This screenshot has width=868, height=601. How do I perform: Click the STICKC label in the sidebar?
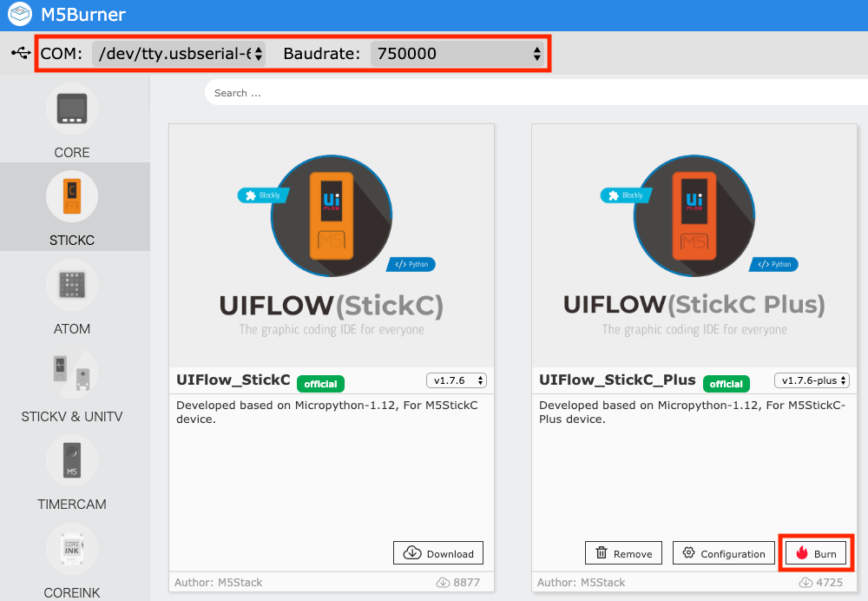72,241
